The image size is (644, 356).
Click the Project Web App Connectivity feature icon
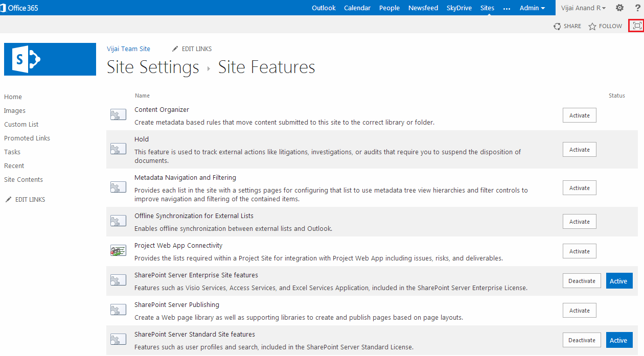(118, 251)
